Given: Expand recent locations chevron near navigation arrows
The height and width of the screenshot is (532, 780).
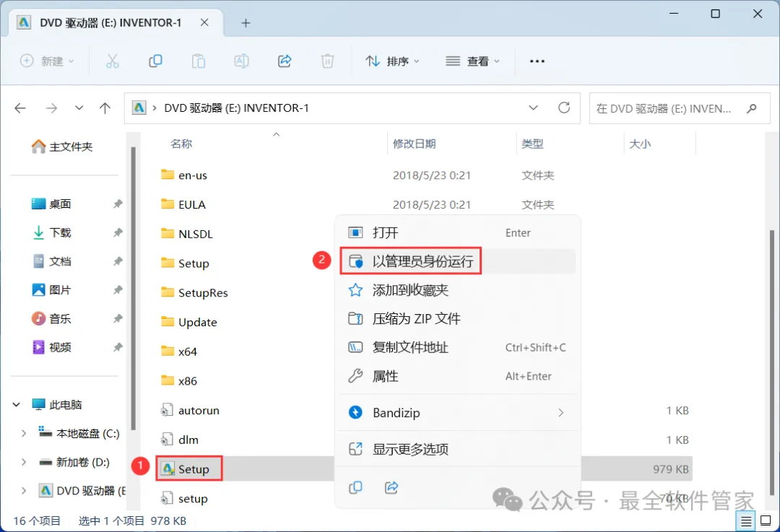Looking at the screenshot, I should 79,108.
